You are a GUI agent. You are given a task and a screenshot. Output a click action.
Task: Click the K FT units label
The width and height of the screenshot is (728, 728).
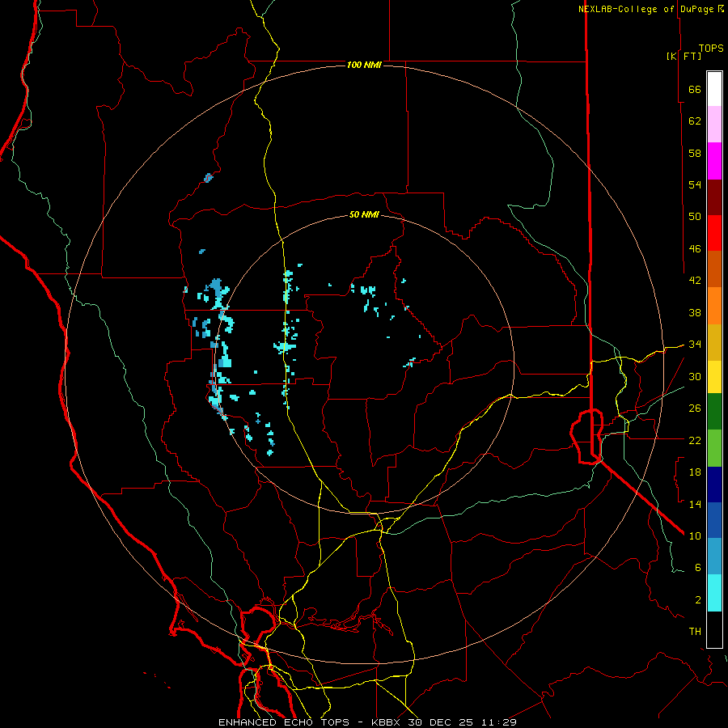(x=684, y=56)
